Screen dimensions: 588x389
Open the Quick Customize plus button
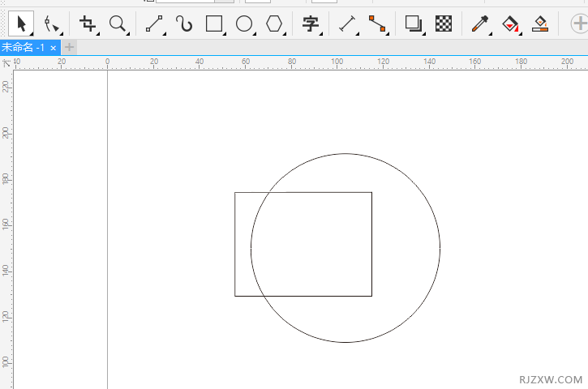pyautogui.click(x=579, y=24)
